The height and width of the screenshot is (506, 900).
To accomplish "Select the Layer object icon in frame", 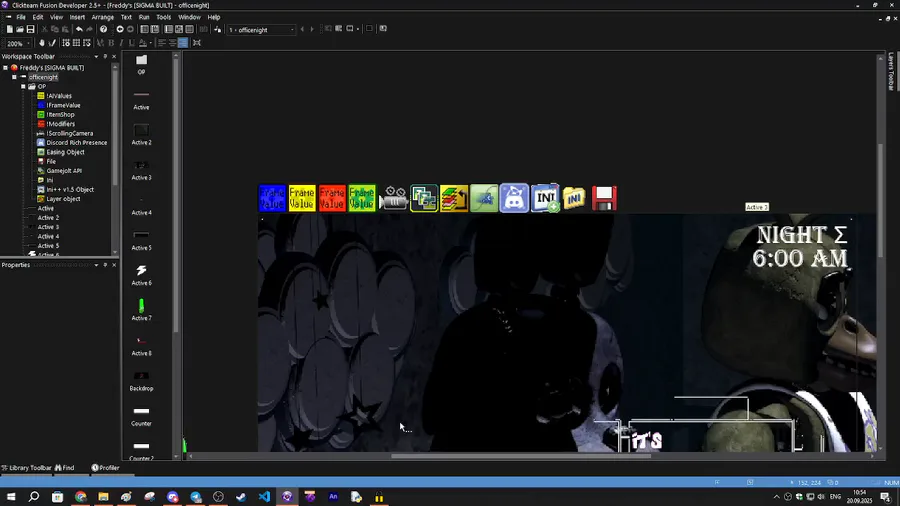I will [453, 198].
